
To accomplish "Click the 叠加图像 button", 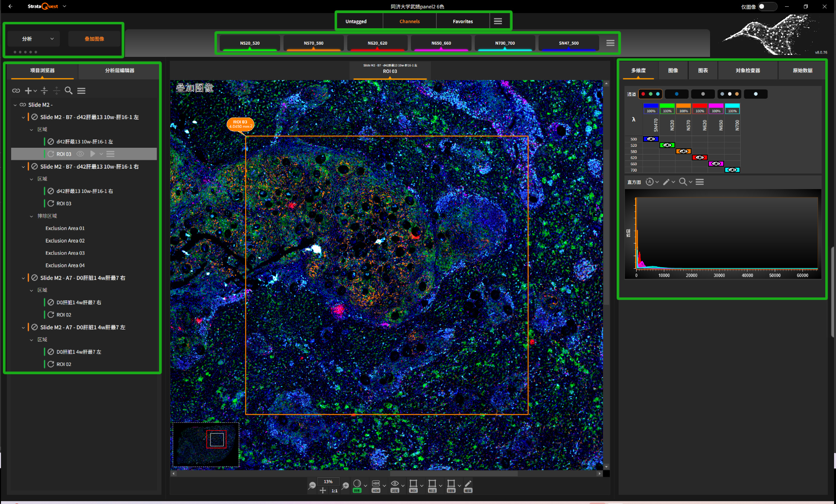I will pyautogui.click(x=95, y=38).
